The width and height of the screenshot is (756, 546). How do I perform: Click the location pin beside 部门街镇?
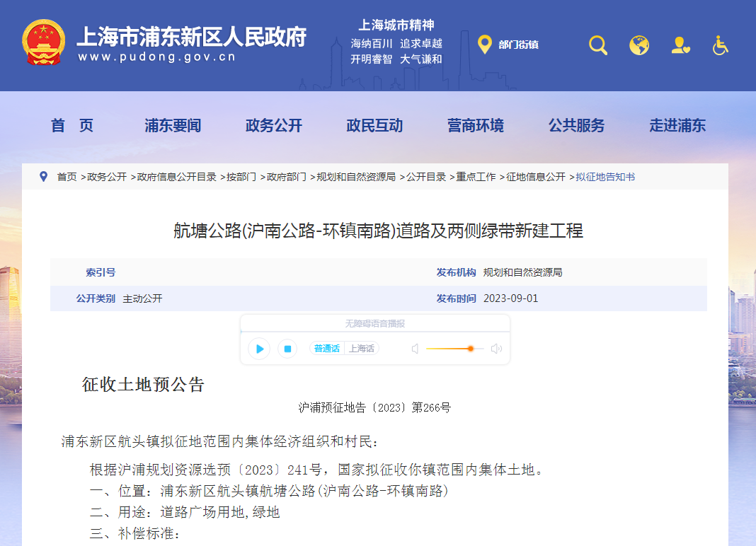pyautogui.click(x=485, y=45)
